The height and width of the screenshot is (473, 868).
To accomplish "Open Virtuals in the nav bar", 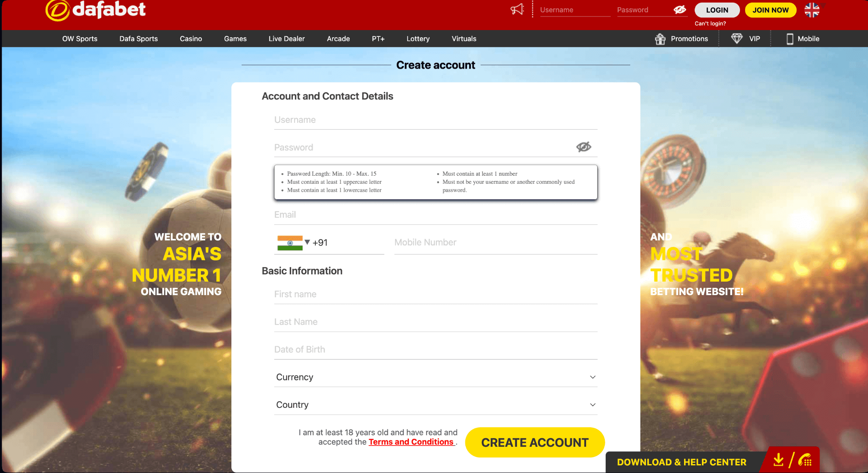I will 464,39.
